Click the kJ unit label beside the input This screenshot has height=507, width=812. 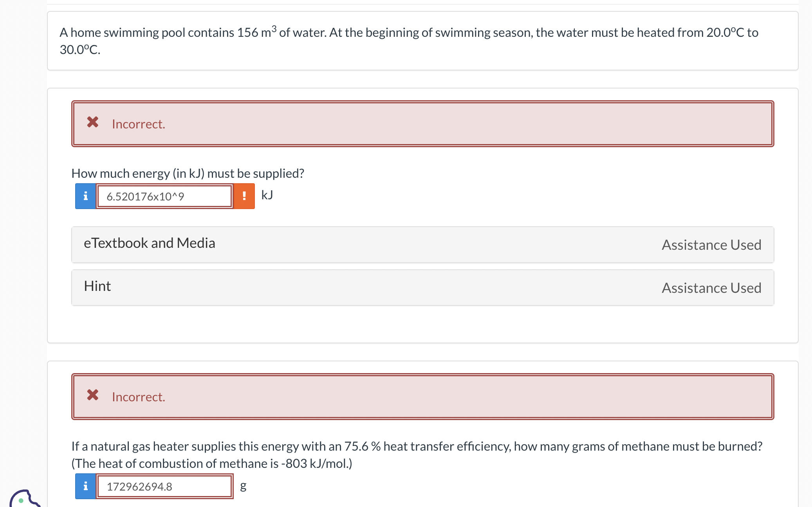tap(267, 195)
